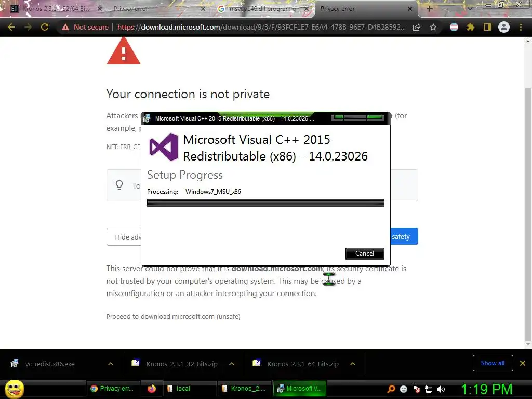Go back with the browser back arrow

(x=11, y=27)
